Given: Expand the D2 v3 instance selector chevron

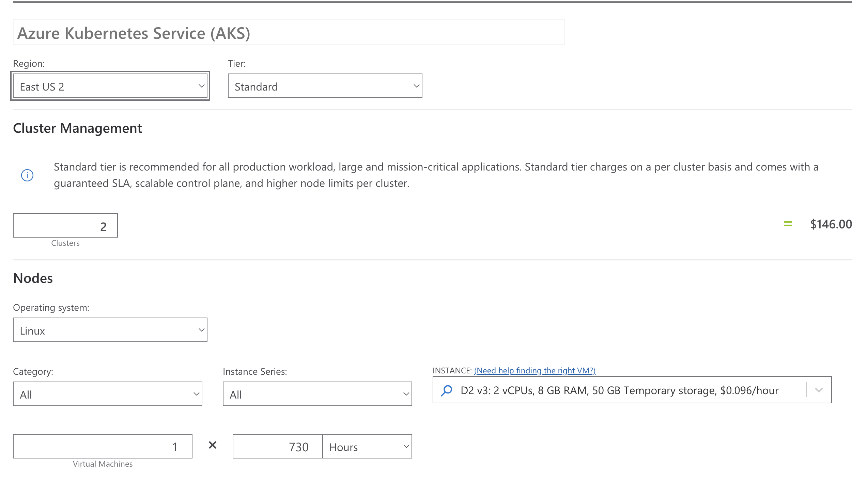Looking at the screenshot, I should pos(819,390).
